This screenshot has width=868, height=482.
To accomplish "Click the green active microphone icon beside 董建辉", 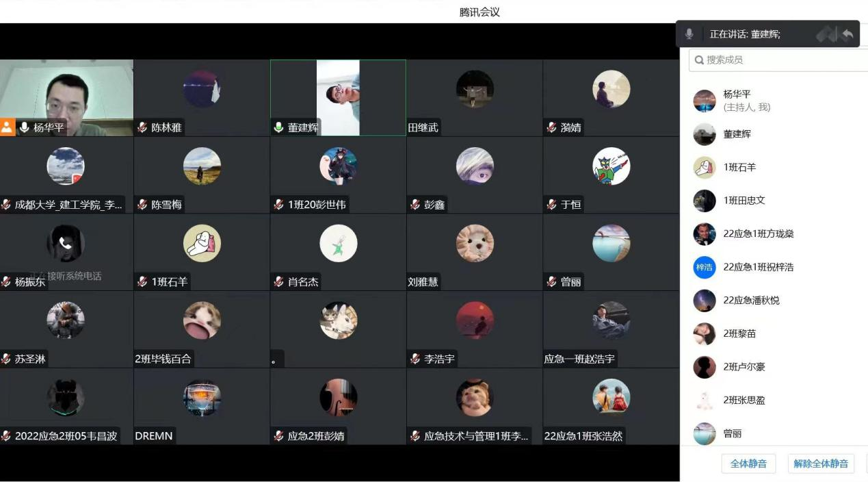I will (x=278, y=127).
